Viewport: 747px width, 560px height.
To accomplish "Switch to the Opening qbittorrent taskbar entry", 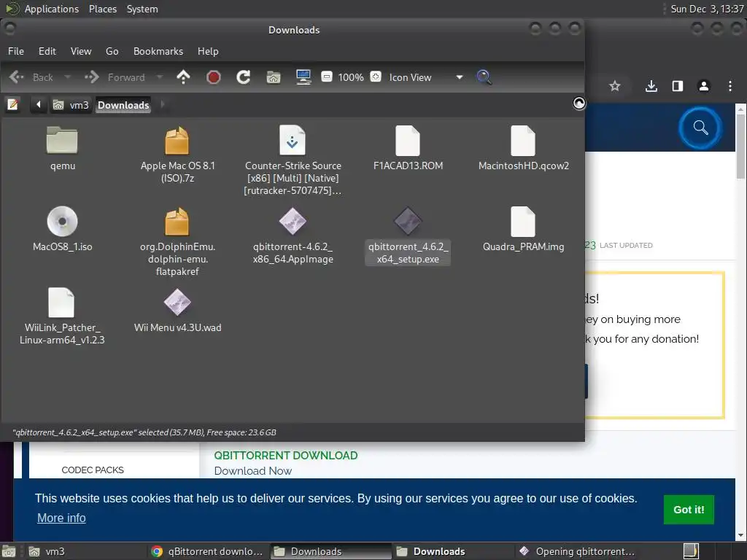I will (577, 551).
